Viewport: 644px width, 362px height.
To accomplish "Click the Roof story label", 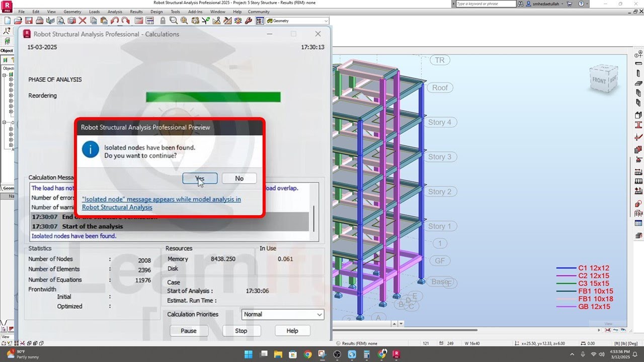I will pos(440,87).
